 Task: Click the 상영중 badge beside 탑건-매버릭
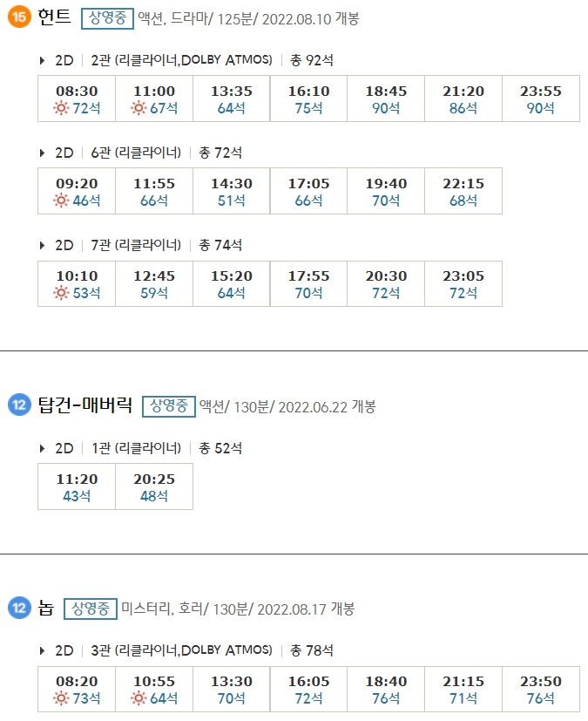click(x=171, y=406)
